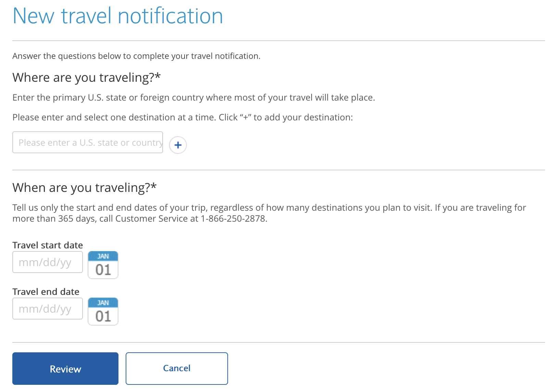Click the asterisk after "Where are you traveling?"
The width and height of the screenshot is (554, 392).
tap(158, 76)
